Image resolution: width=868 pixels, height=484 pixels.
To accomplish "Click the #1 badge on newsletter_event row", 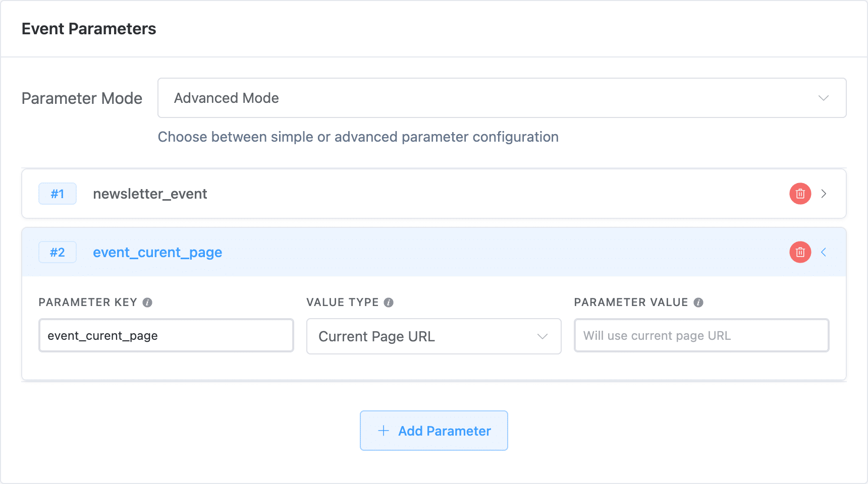I will click(58, 194).
